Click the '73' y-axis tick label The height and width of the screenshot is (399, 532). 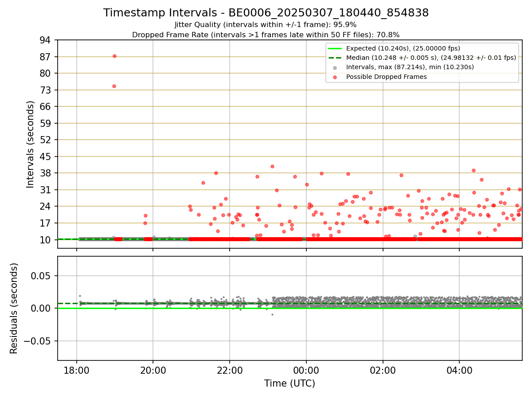click(46, 90)
